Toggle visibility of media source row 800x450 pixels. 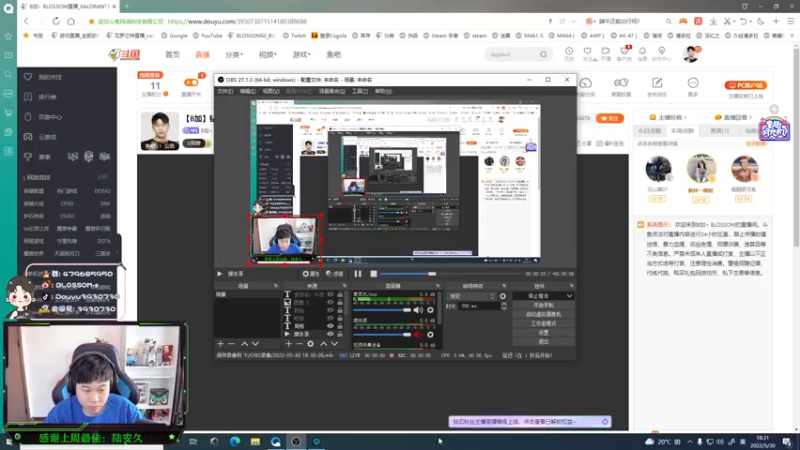[x=330, y=334]
